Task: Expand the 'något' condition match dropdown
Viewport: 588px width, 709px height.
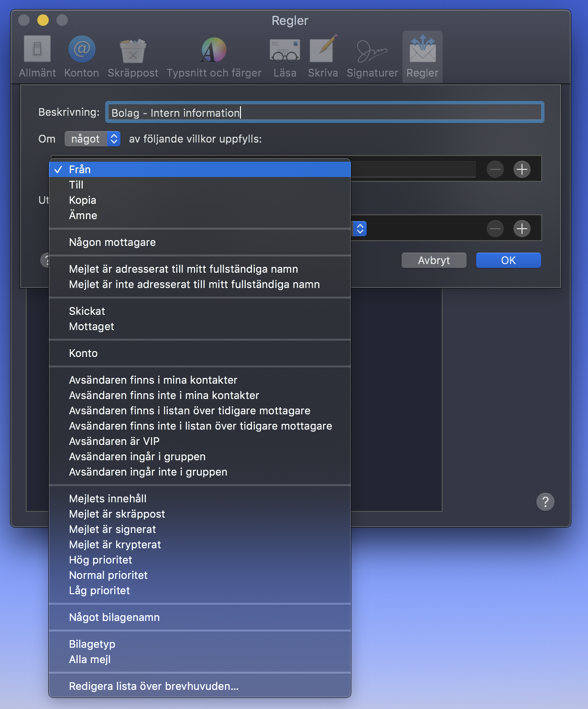Action: (92, 139)
